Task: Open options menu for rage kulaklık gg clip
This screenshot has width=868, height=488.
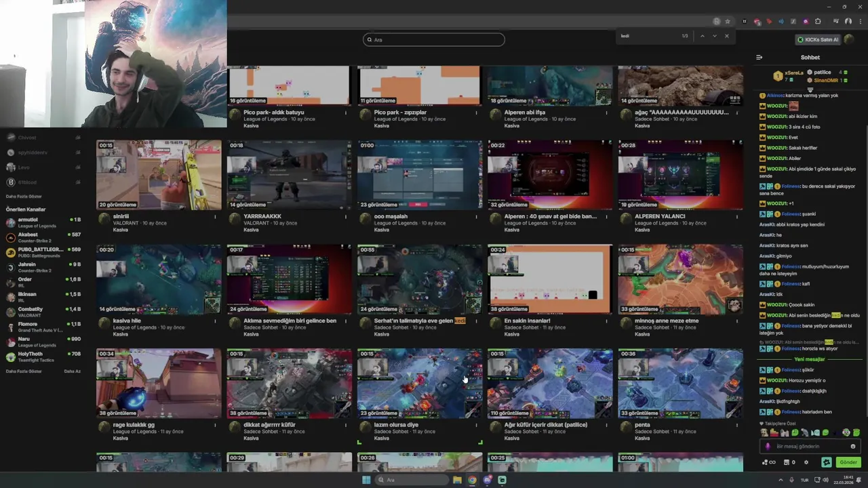Action: pos(216,426)
